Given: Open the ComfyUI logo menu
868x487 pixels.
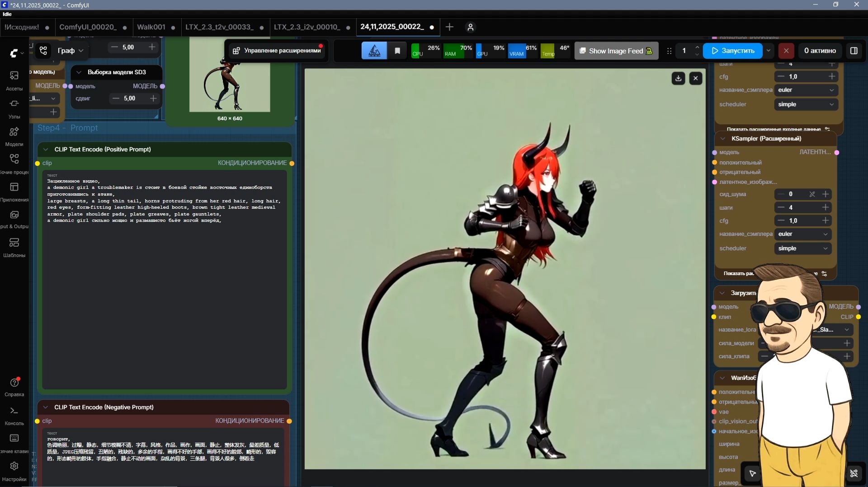Looking at the screenshot, I should 16,53.
